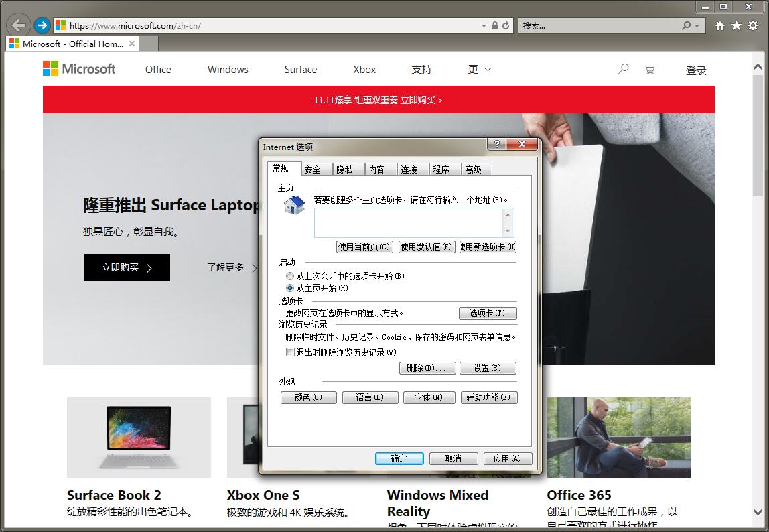Open 辅助功能 button
769x532 pixels.
tap(489, 397)
